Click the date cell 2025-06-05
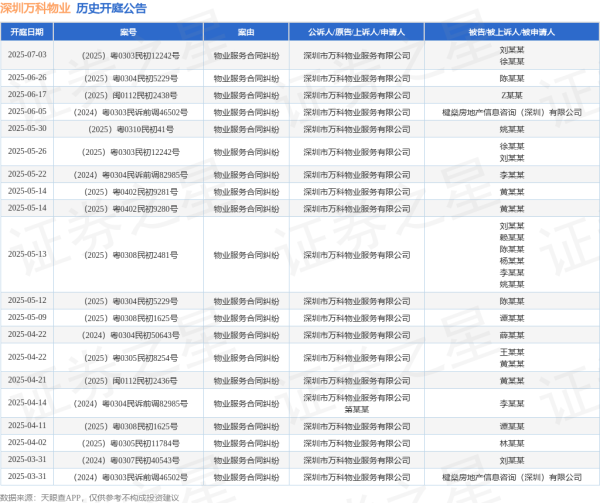The image size is (600, 503). point(27,111)
